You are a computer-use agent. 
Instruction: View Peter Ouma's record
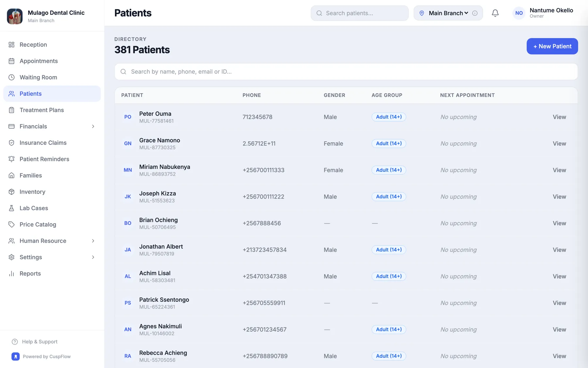(x=559, y=117)
